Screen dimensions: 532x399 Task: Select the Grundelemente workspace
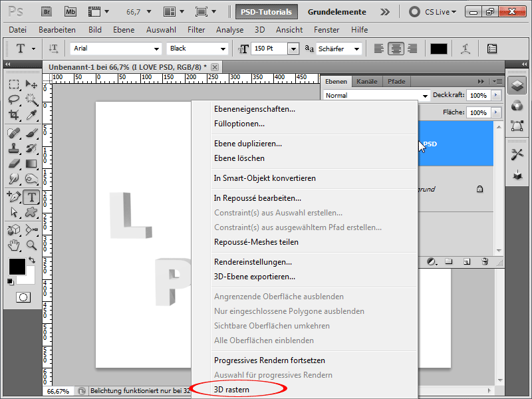(x=336, y=12)
